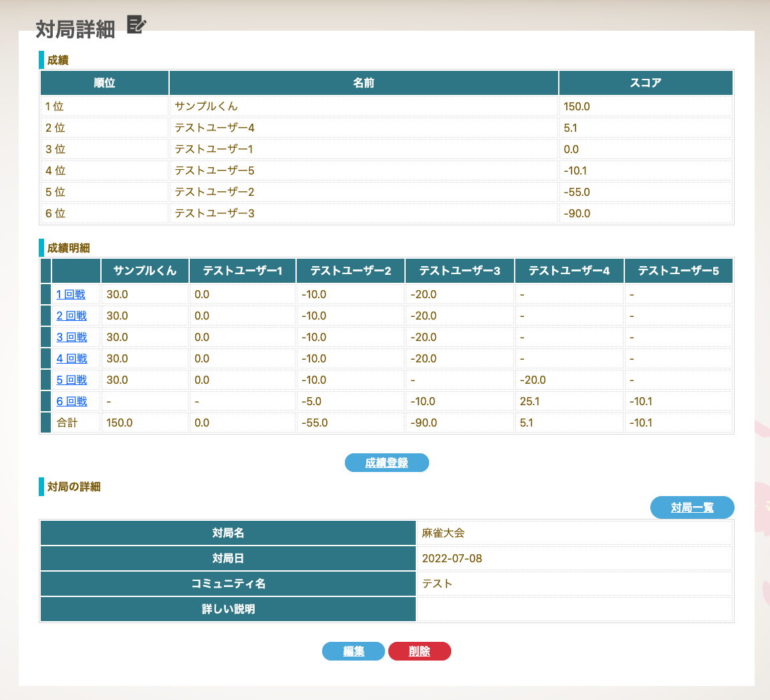Viewport: 770px width, 700px height.
Task: Click the 成績明細 section heading
Action: (x=68, y=248)
